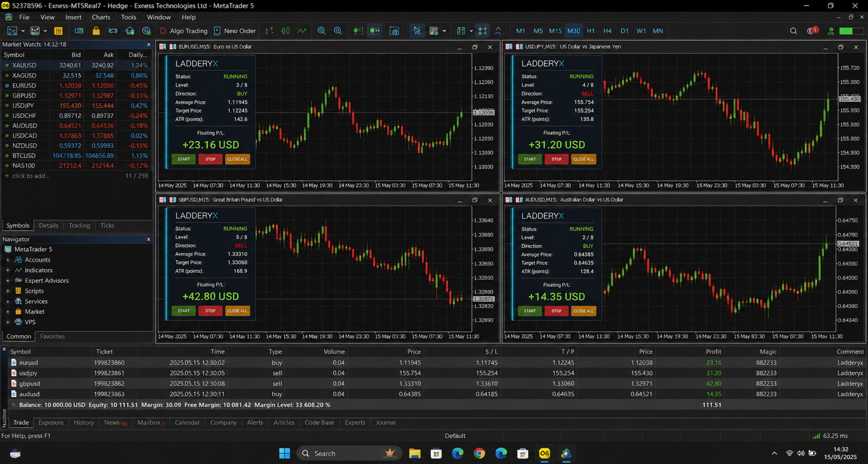Select the H4 timeframe
The image size is (868, 464).
607,31
